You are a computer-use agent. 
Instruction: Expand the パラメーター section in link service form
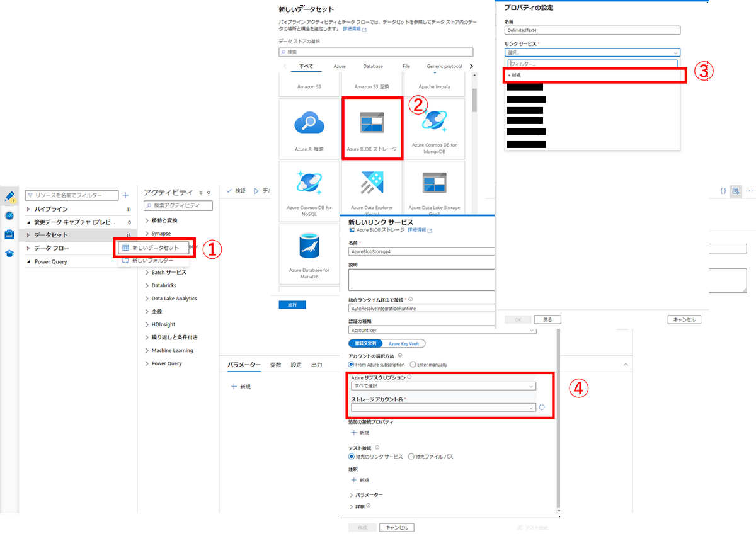[x=351, y=495]
